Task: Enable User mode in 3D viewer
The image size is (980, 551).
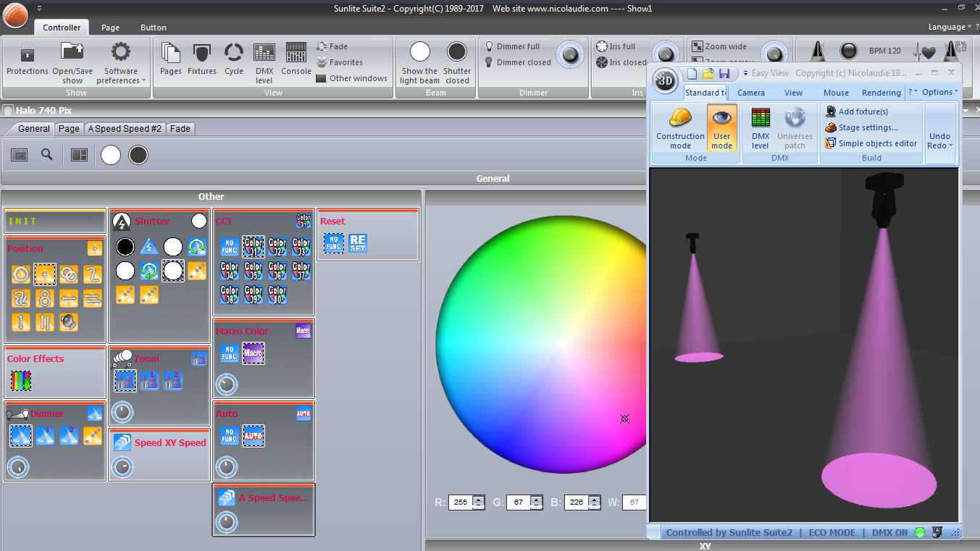Action: (721, 127)
